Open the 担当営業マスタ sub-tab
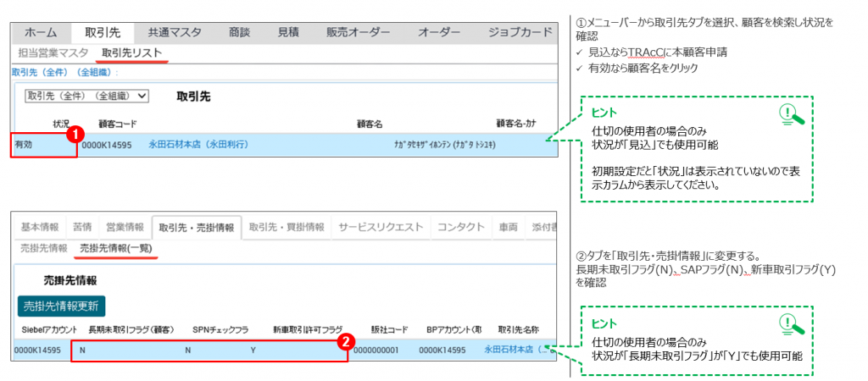 [52, 53]
